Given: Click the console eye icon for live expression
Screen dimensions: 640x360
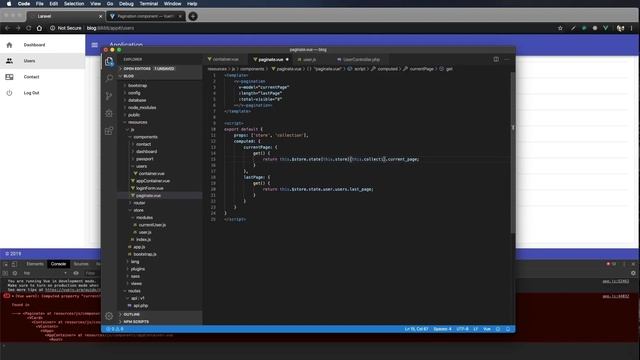Looking at the screenshot, I should click(76, 273).
